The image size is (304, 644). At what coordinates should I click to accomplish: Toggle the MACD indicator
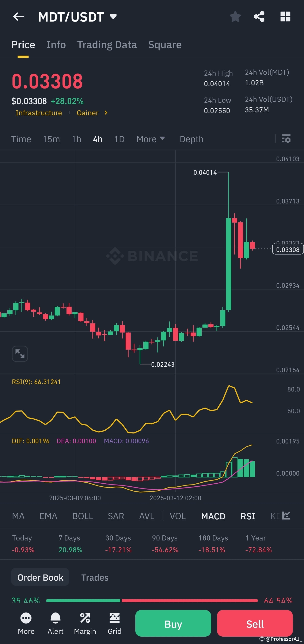pyautogui.click(x=213, y=516)
